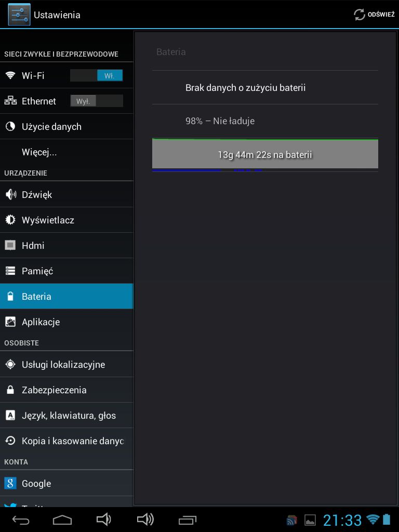Viewport: 399px width, 532px height.
Task: Tap the battery usage graph bar
Action: pyautogui.click(x=265, y=155)
